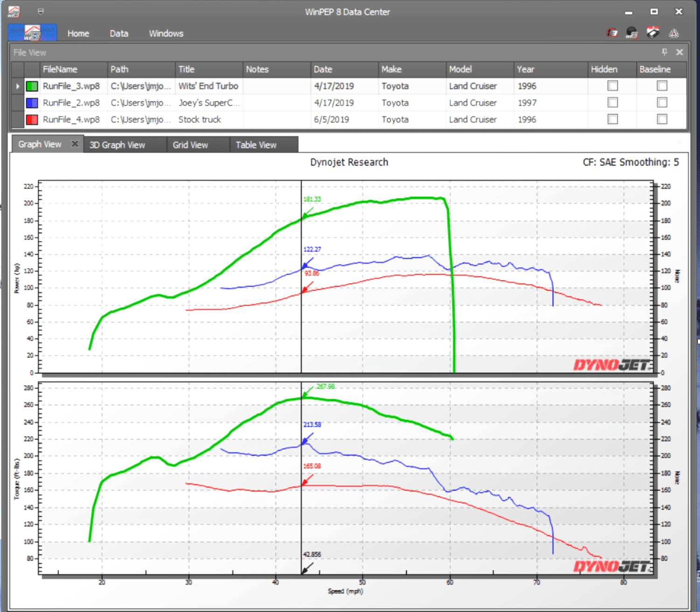Sort by the Date column header
The width and height of the screenshot is (700, 612).
click(344, 69)
